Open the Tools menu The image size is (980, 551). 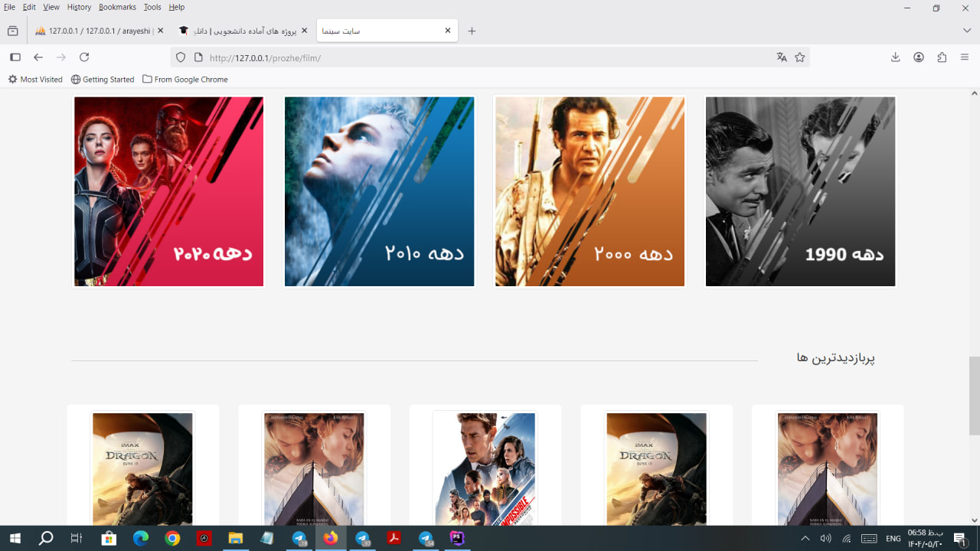point(152,7)
